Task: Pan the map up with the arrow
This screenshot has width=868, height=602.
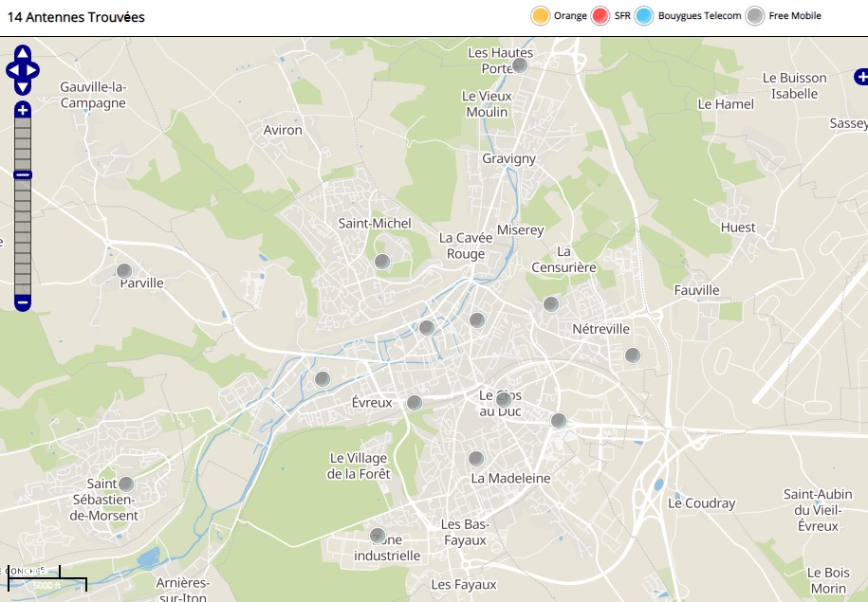Action: tap(23, 53)
